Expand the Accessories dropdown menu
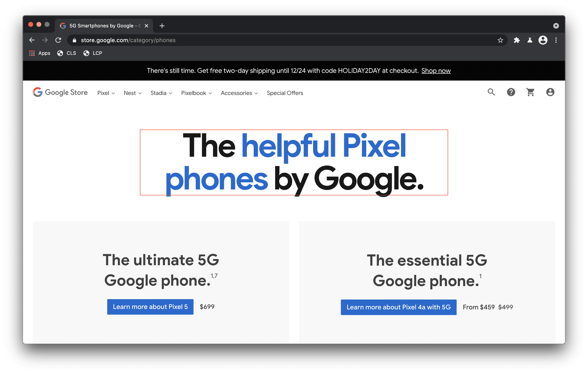Viewport: 588px width, 374px height. 239,93
